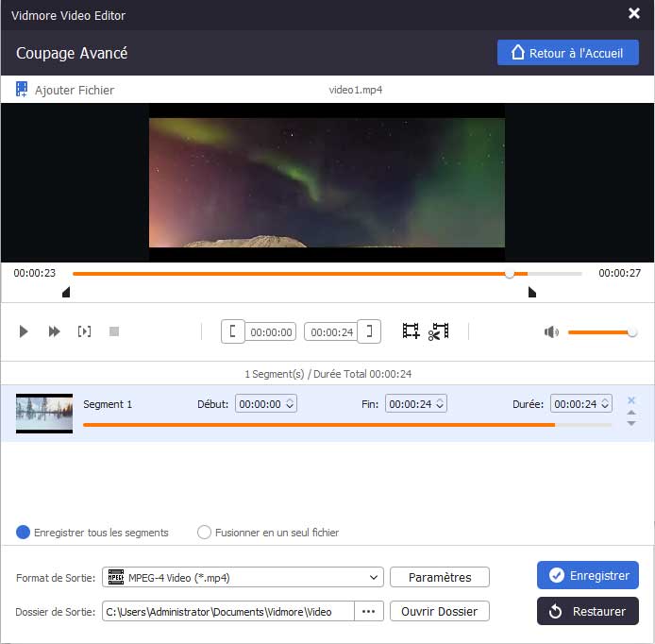Image resolution: width=655 pixels, height=644 pixels.
Task: Close the Vidmore Video Editor window
Action: (633, 13)
